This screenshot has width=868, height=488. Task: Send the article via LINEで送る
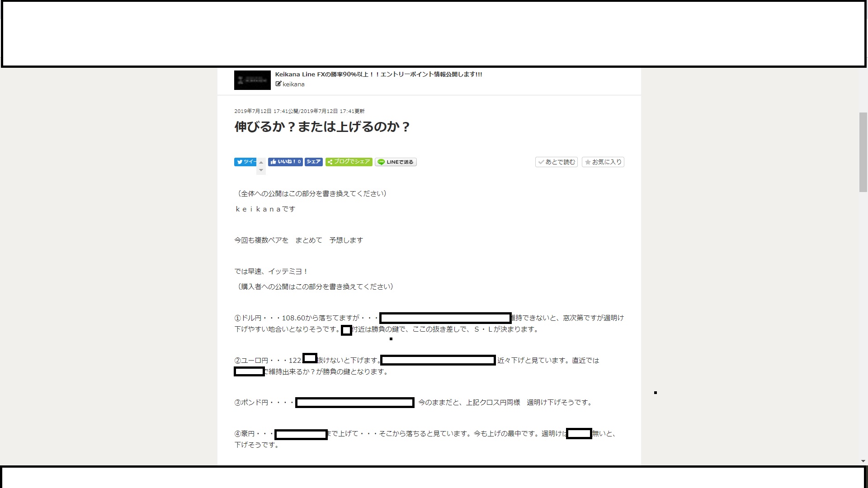click(396, 162)
